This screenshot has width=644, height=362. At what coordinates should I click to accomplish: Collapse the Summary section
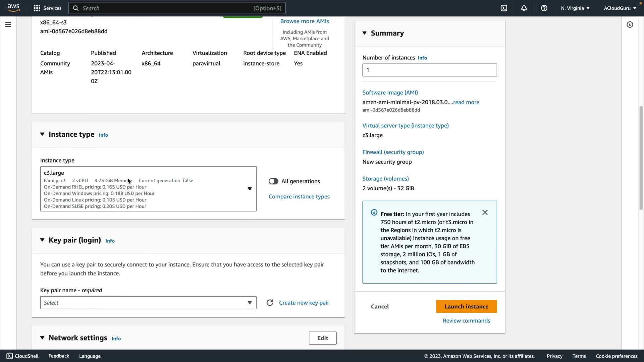(365, 33)
